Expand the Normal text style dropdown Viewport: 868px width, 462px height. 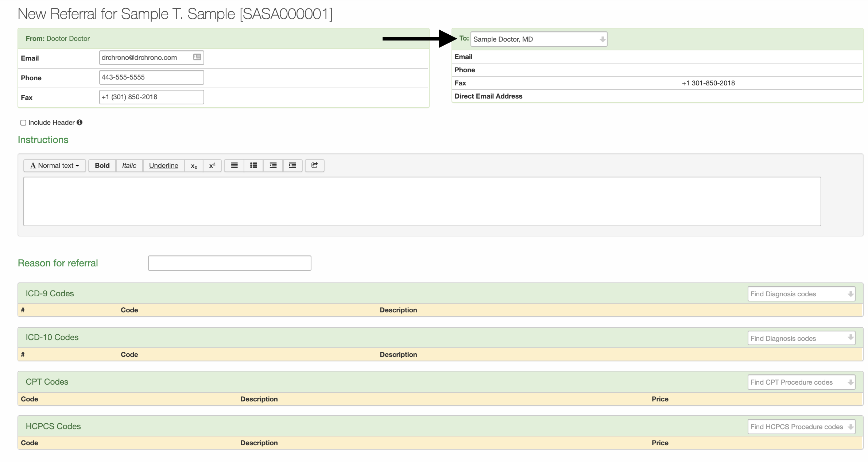(x=54, y=165)
